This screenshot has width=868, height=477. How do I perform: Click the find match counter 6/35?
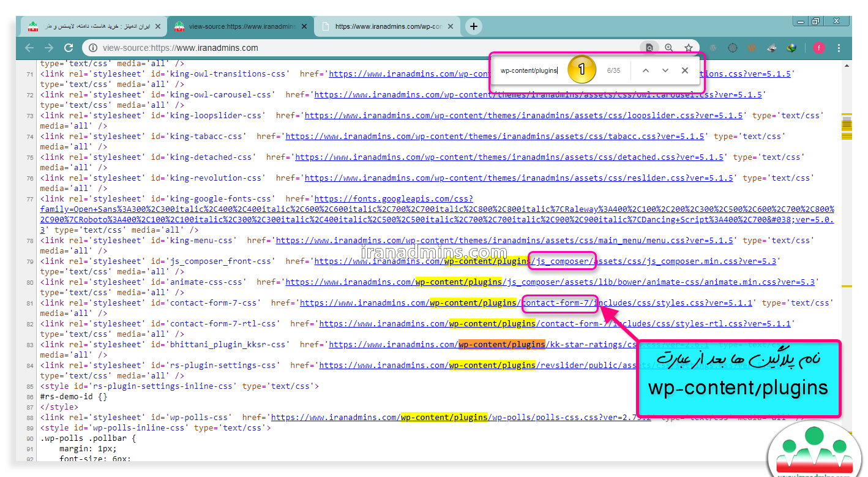pyautogui.click(x=613, y=70)
